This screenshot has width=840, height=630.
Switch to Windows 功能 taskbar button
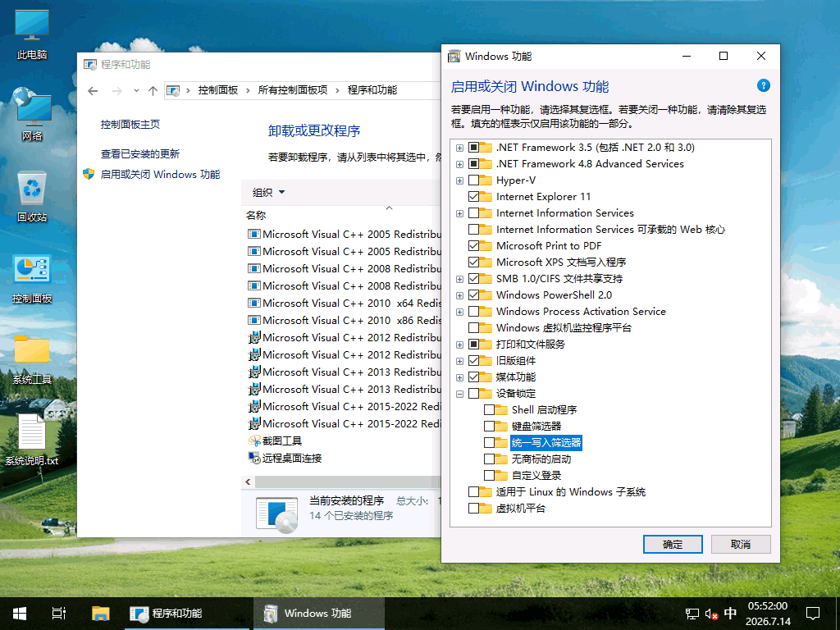[319, 614]
